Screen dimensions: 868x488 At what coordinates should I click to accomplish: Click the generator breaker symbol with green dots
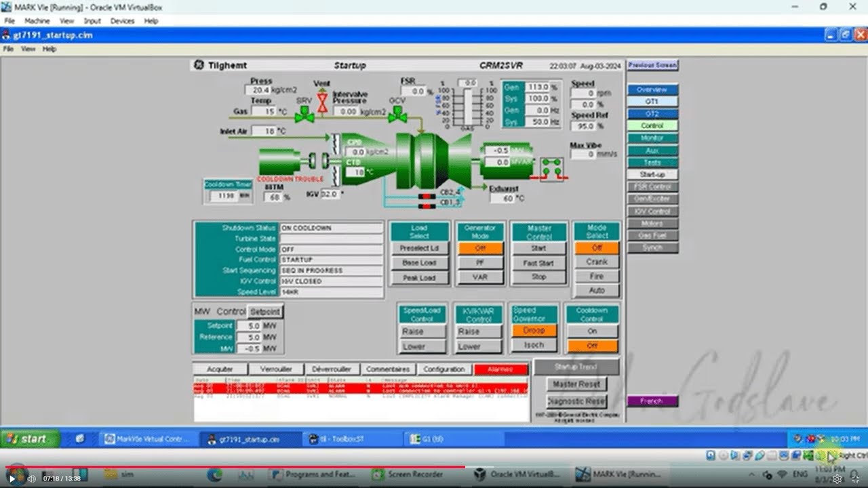pyautogui.click(x=551, y=168)
